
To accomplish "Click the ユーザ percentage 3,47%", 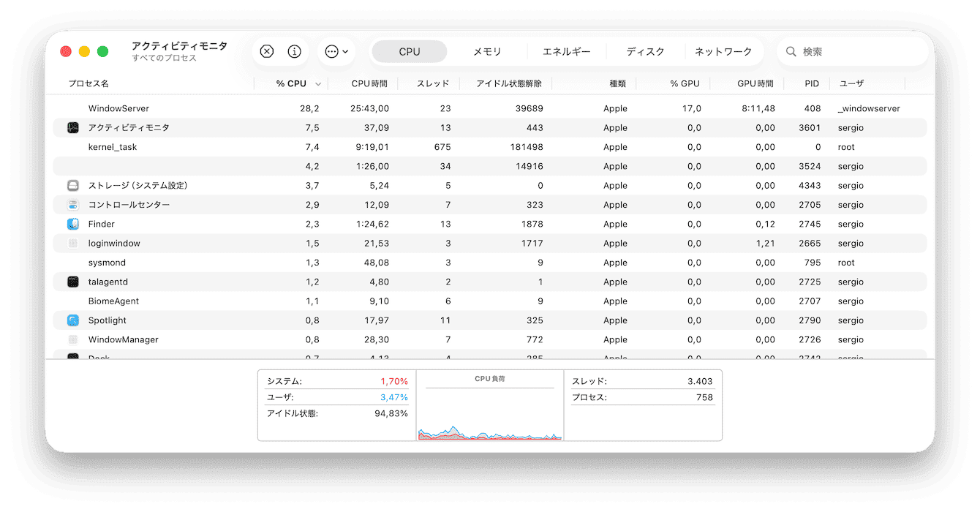I will [x=394, y=397].
